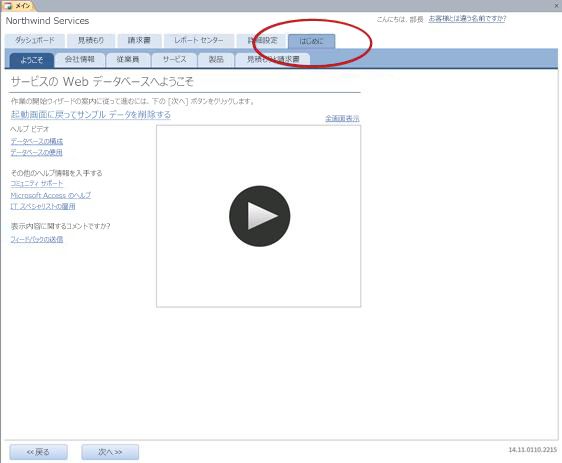
Task: Select the ようこそ sub-tab
Action: (x=32, y=60)
